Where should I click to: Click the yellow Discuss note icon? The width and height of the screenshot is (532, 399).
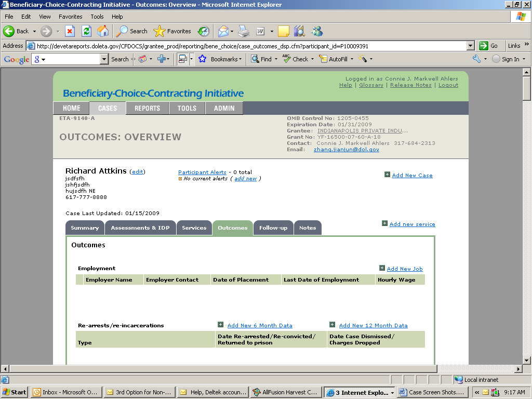click(x=283, y=31)
